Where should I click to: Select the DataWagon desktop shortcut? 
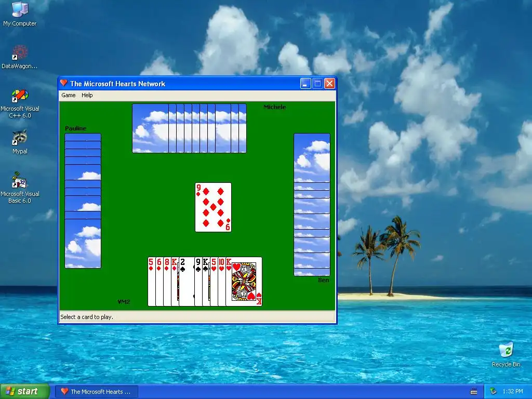coord(20,57)
